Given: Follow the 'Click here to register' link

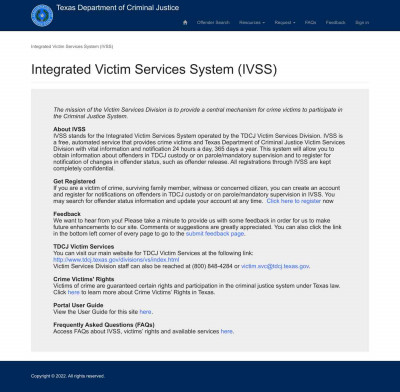Looking at the screenshot, I should click(294, 201).
